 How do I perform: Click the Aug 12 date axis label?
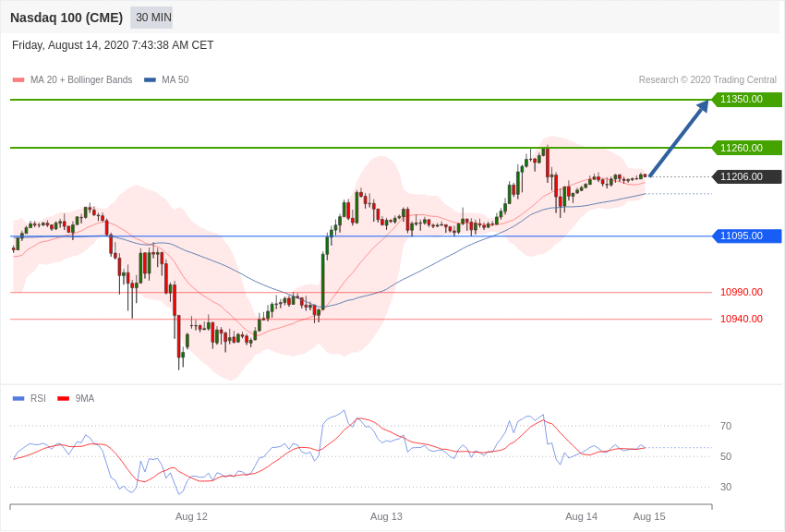point(191,516)
